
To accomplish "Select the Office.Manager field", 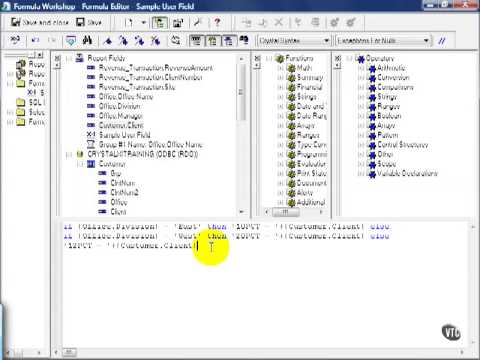I will tap(121, 116).
